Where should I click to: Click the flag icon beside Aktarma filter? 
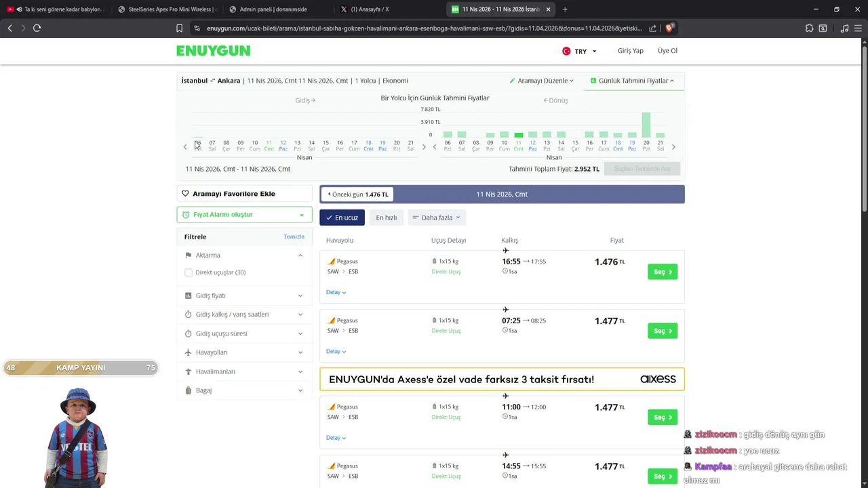[x=189, y=256]
